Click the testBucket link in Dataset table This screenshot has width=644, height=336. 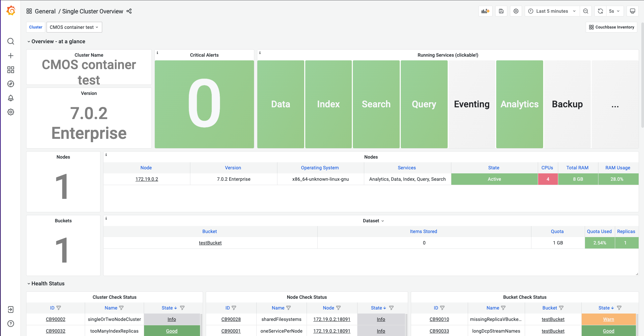click(210, 243)
